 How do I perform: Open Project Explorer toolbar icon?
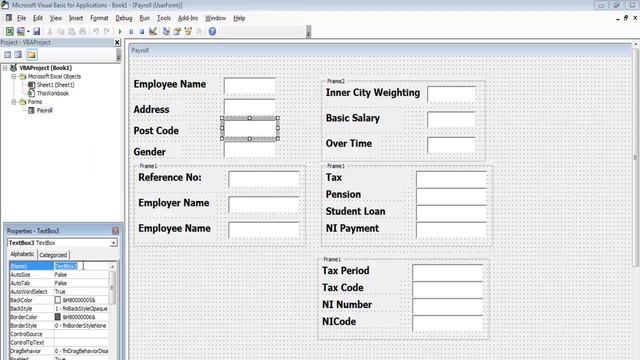tap(166, 31)
